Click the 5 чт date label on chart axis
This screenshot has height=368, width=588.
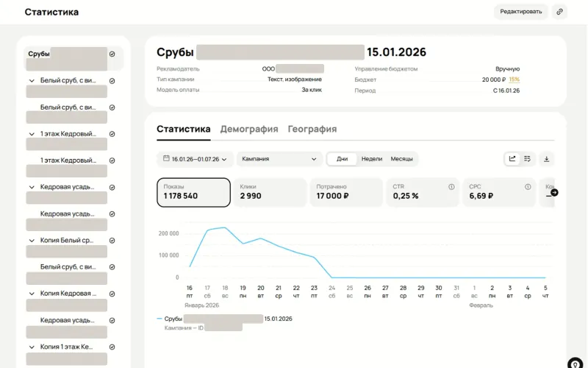point(545,291)
